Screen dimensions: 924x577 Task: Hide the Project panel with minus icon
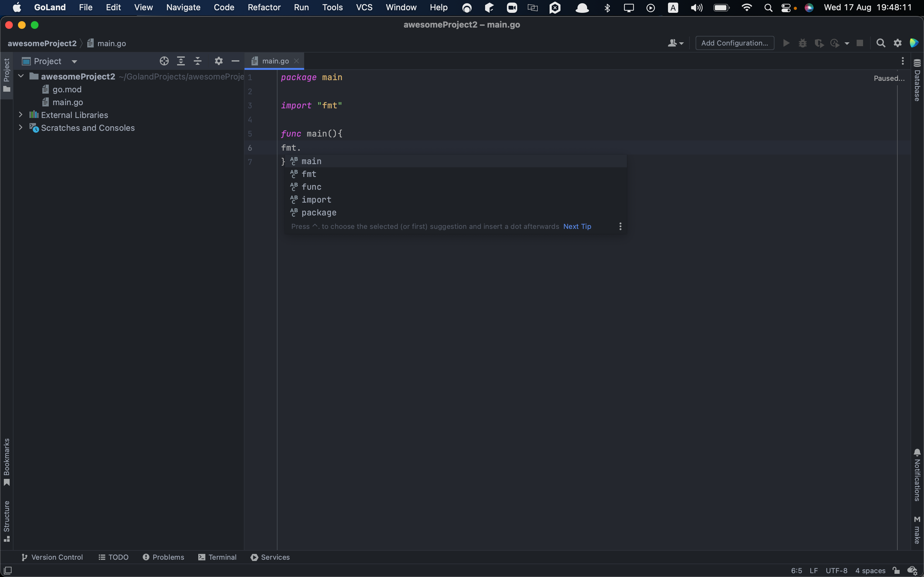(235, 61)
